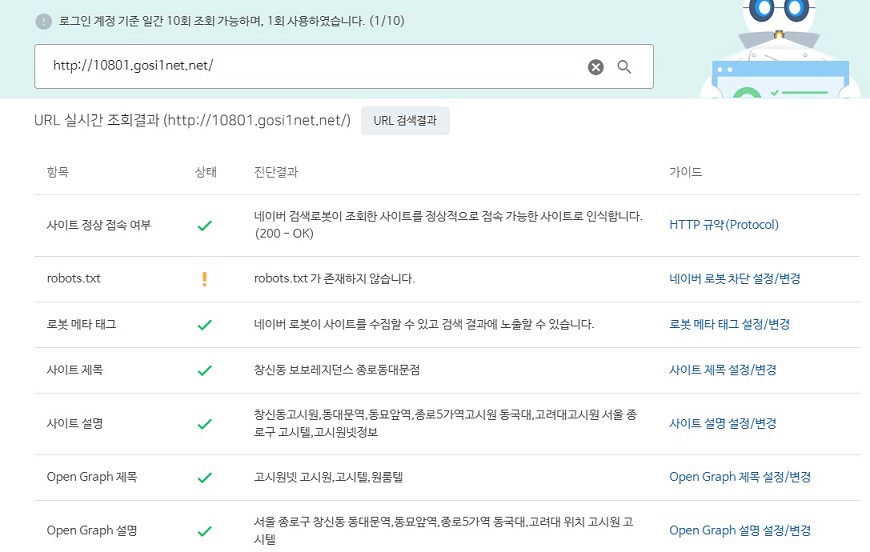This screenshot has height=552, width=870.
Task: Open 사이트 설명 설정/변경 guide link
Action: [x=722, y=423]
